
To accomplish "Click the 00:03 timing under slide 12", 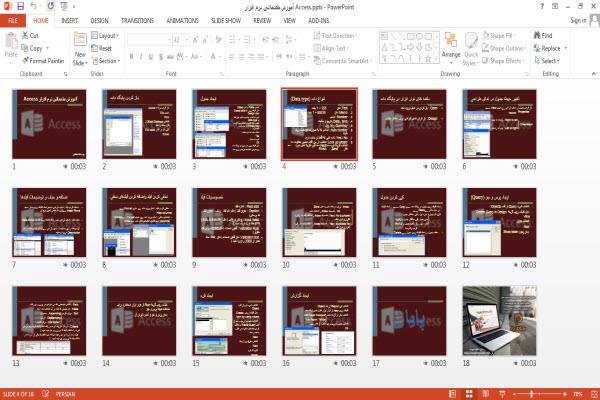I will click(x=528, y=264).
